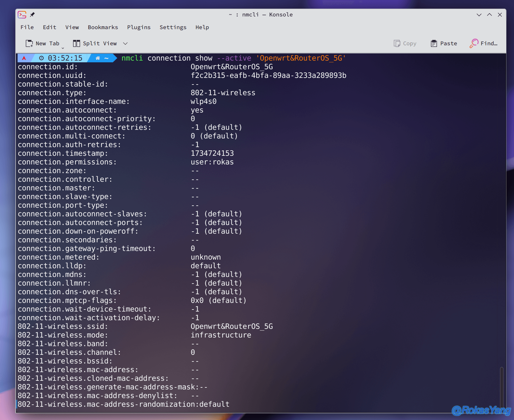Viewport: 514px width, 420px height.
Task: Click the connection.uuid value f2c2b315-eafb-4bfa
Action: click(269, 75)
